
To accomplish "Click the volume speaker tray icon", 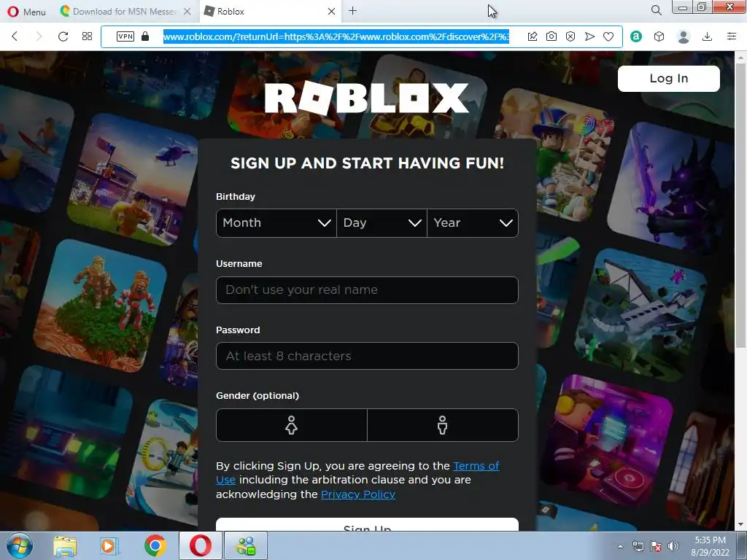I will (673, 546).
